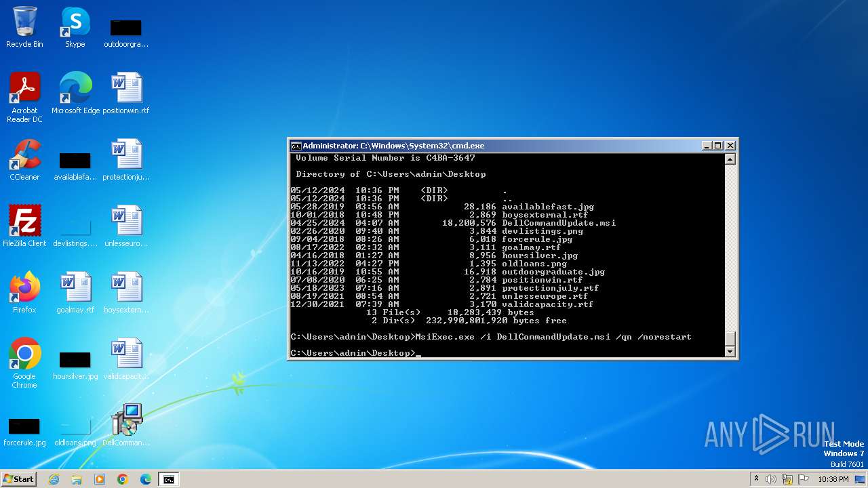Launch Firefox desktop shortcut

tap(24, 293)
